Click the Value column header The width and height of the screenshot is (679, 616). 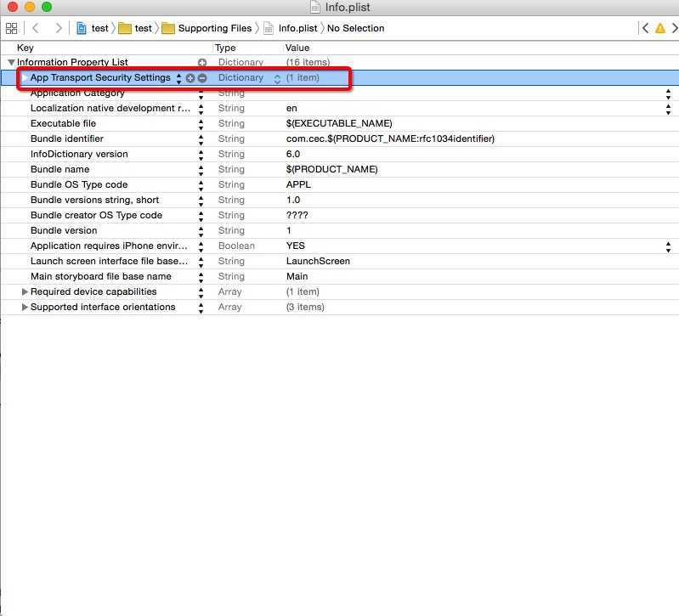pyautogui.click(x=297, y=48)
